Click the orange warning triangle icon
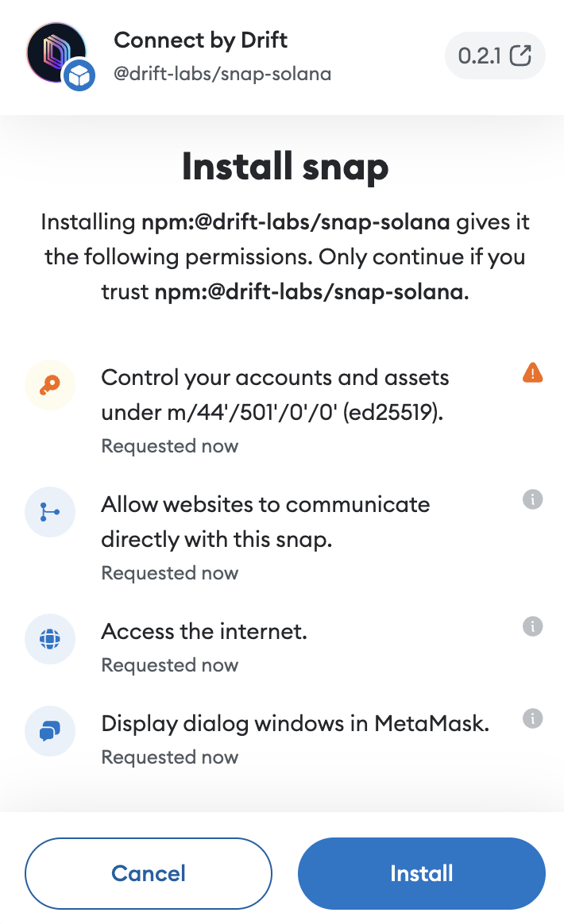This screenshot has width=564, height=924. pos(532,372)
